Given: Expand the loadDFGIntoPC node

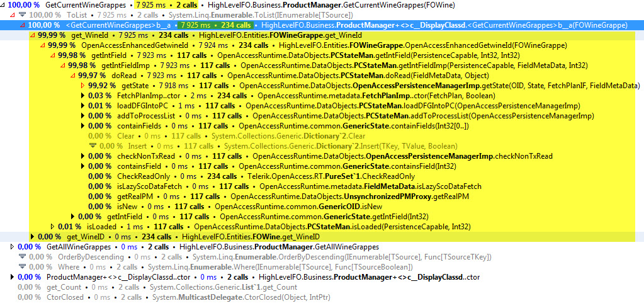Looking at the screenshot, I should point(82,106).
